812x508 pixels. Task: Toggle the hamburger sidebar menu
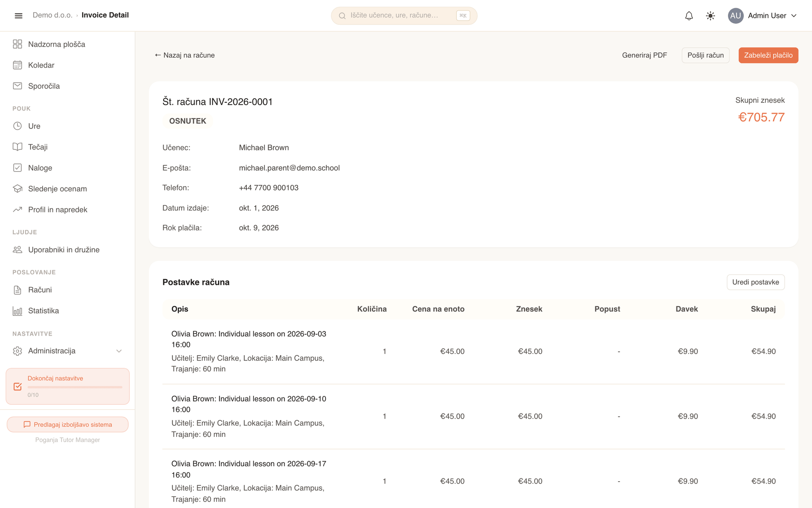[18, 15]
